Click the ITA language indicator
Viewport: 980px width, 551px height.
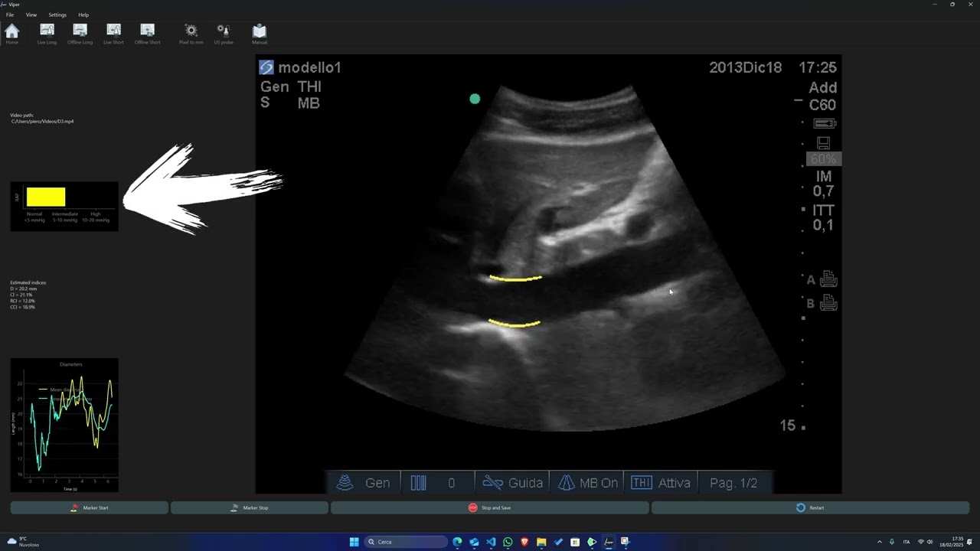(x=906, y=542)
